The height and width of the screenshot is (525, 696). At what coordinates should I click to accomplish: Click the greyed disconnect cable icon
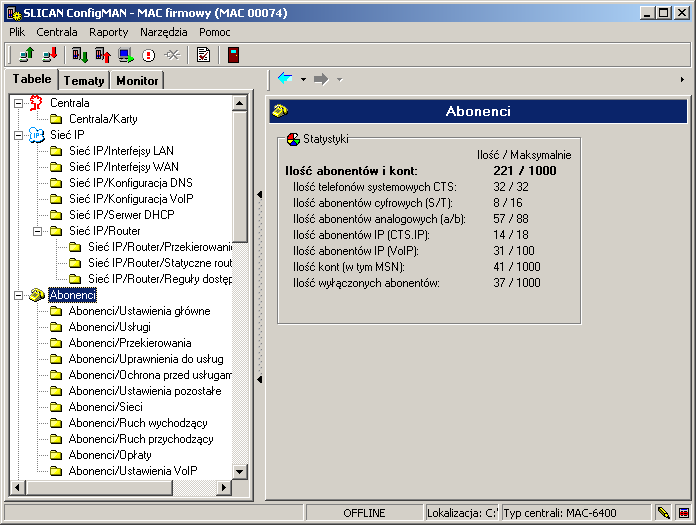[172, 55]
